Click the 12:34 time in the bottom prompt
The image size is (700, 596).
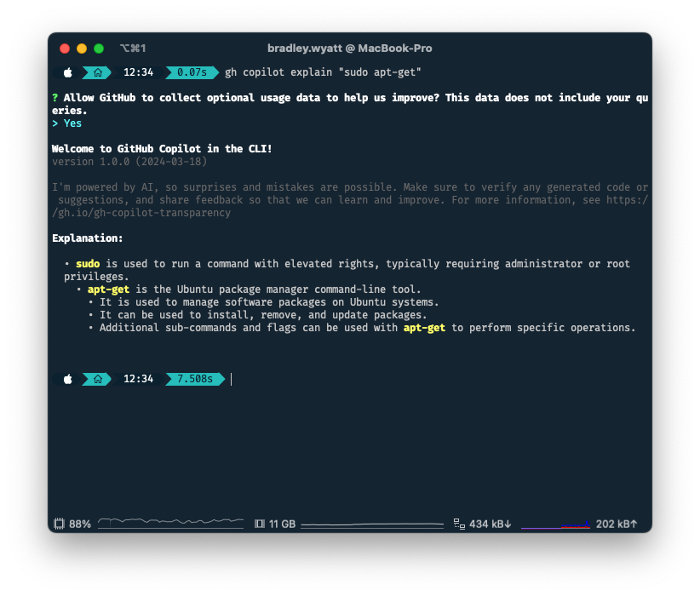(x=139, y=379)
